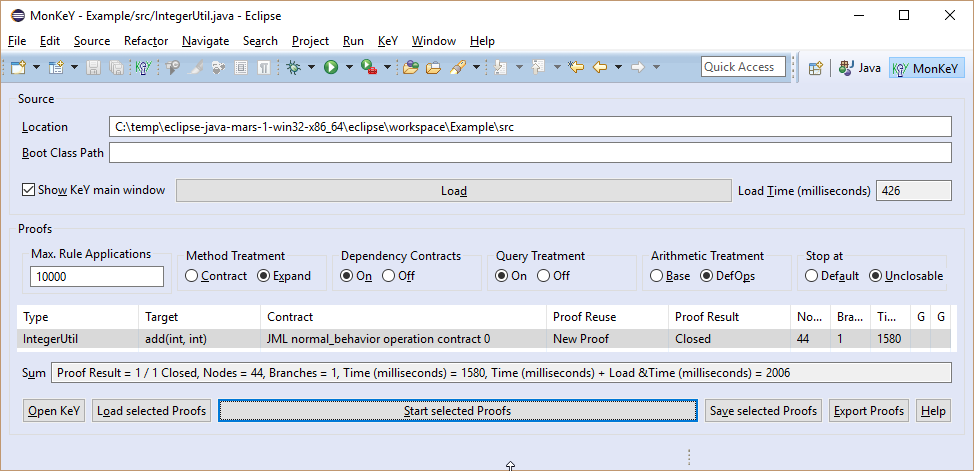974x471 pixels.
Task: Select the MonKeY perspective button
Action: [x=925, y=68]
